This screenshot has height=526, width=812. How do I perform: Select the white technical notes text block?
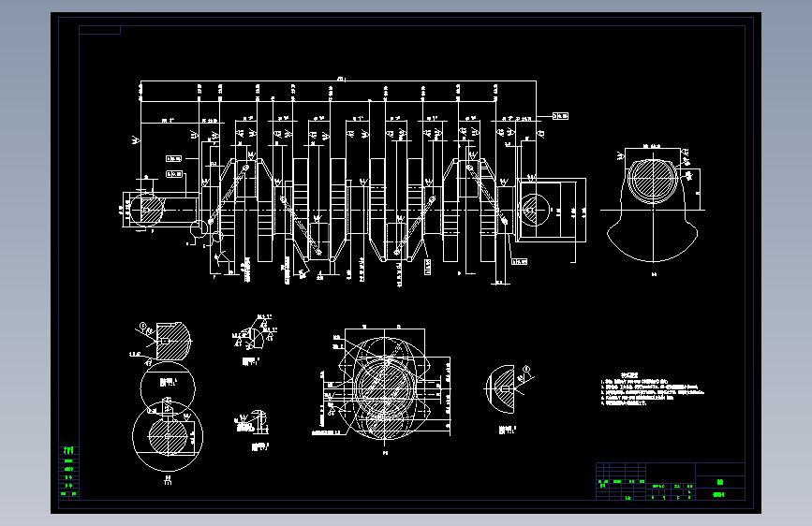[x=652, y=388]
